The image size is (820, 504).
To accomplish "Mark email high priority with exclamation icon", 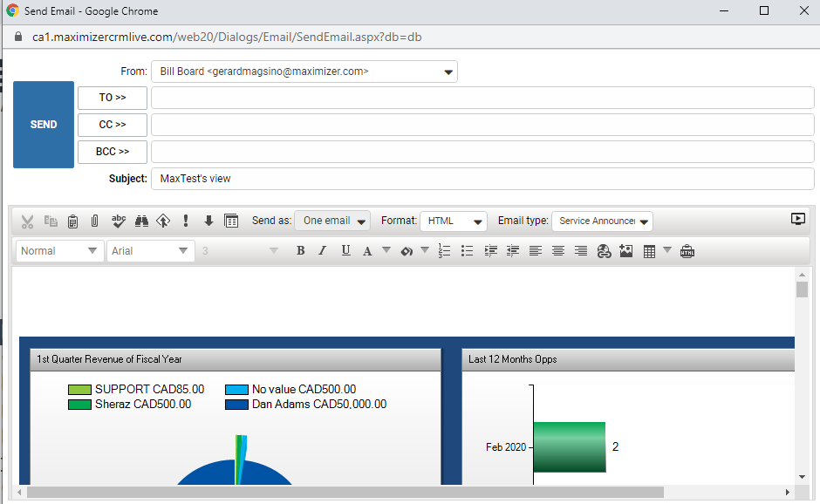I will point(186,221).
